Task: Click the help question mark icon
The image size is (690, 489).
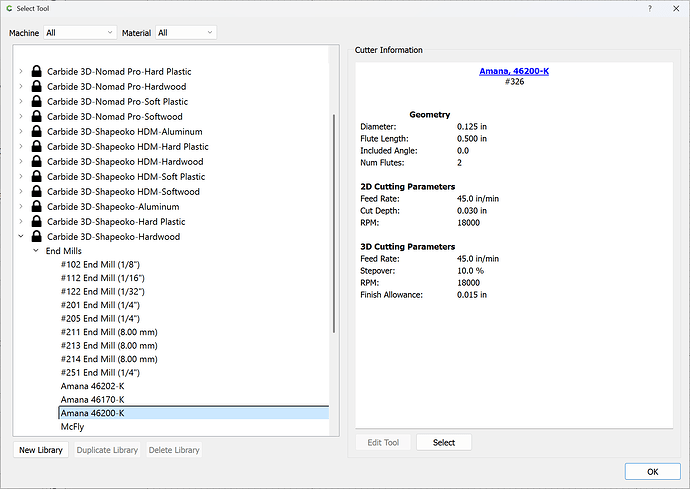Action: pos(650,8)
